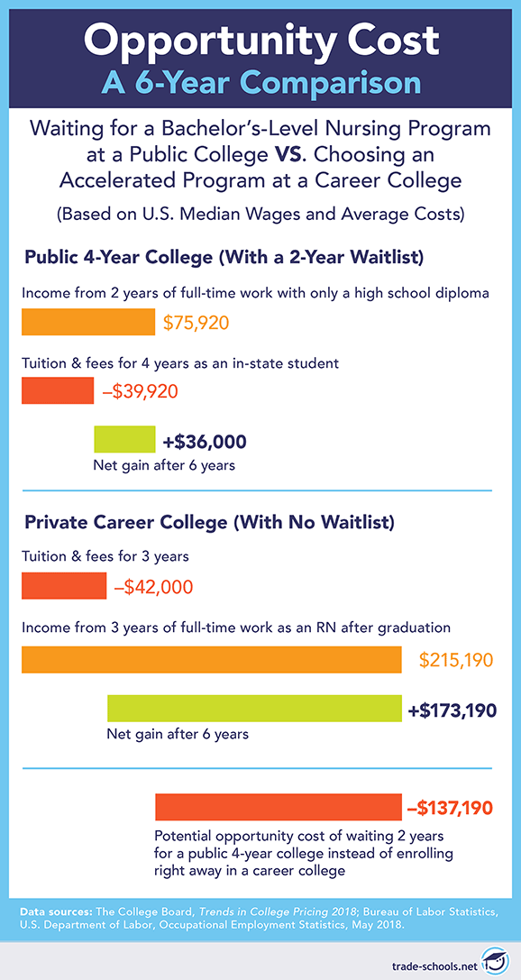521x980 pixels.
Task: Click the red –$39,920 tuition bar
Action: [58, 390]
